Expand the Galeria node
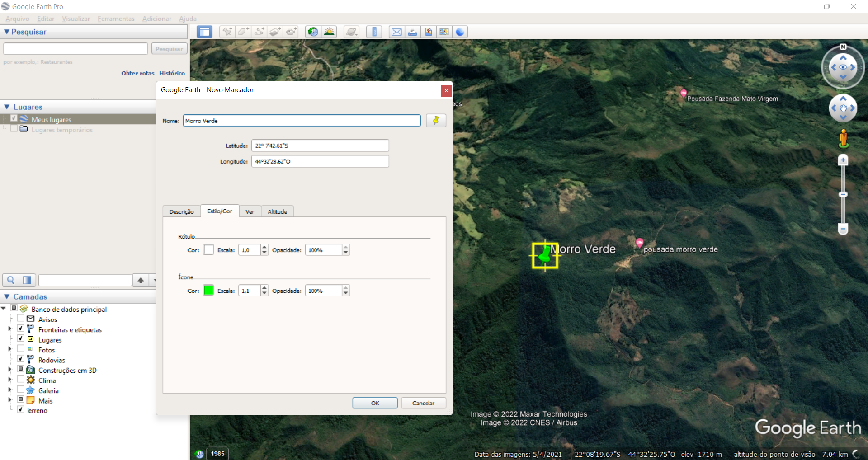 pos(9,390)
